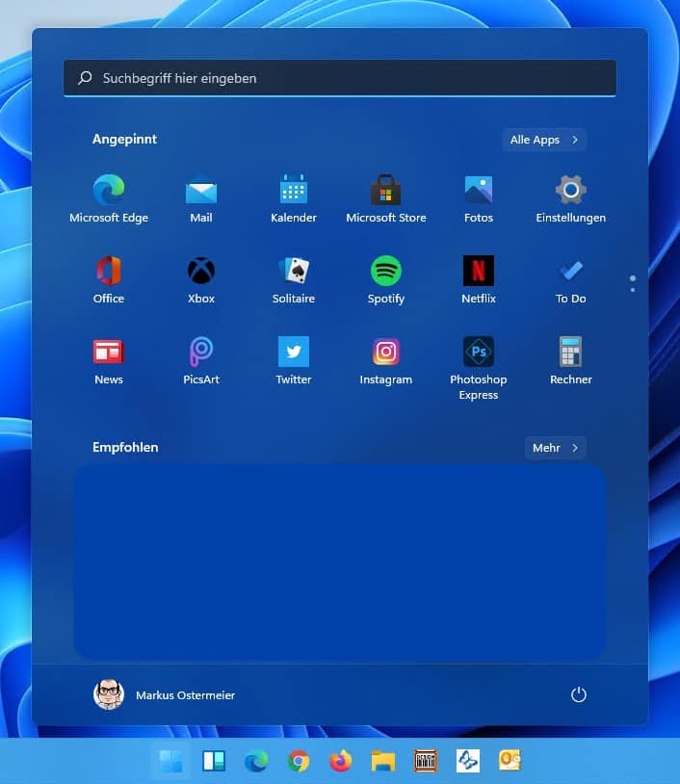The image size is (680, 784).
Task: Open the Rechner calculator app
Action: coord(571,353)
